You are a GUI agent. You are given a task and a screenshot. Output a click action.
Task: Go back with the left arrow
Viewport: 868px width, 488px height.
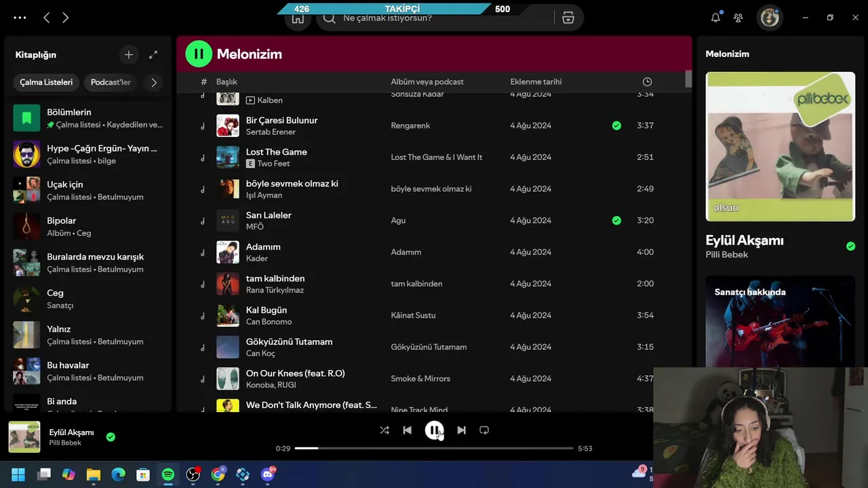pyautogui.click(x=46, y=18)
